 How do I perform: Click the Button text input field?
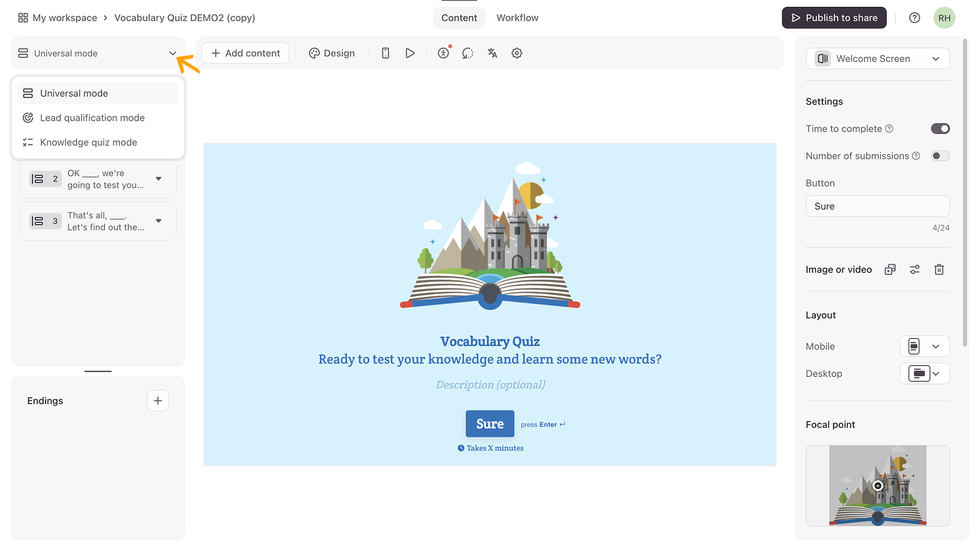(x=877, y=206)
